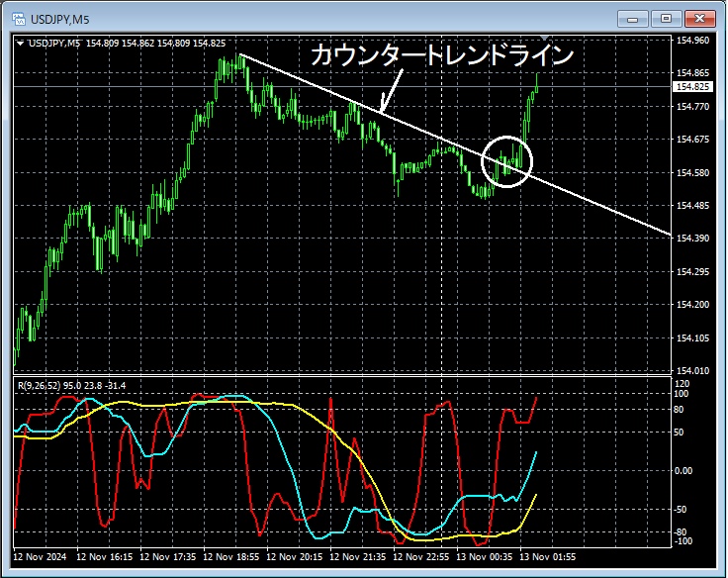Click price scale value 154.105

pos(692,337)
